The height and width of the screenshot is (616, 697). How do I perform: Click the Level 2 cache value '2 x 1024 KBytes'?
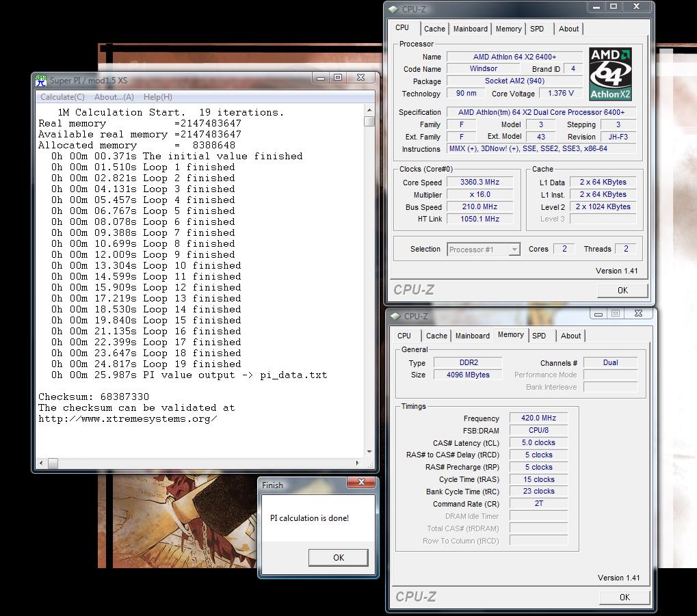click(x=603, y=206)
